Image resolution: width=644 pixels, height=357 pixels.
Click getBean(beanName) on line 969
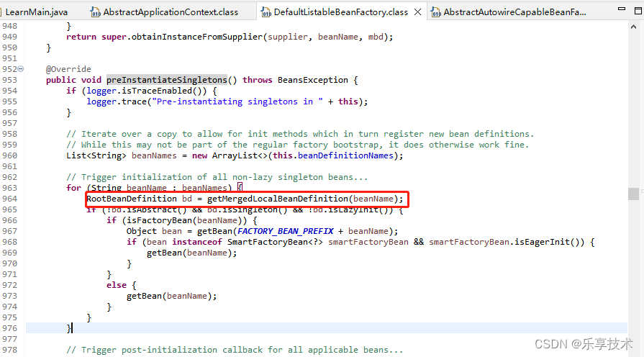189,253
